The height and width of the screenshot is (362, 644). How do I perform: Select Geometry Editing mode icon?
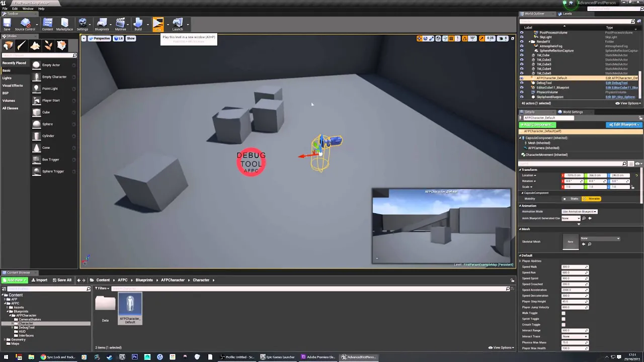pyautogui.click(x=61, y=46)
